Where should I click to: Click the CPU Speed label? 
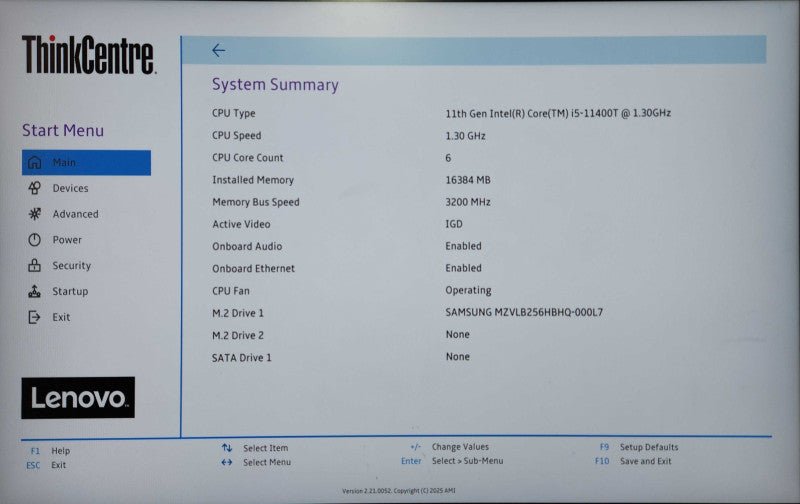point(237,136)
